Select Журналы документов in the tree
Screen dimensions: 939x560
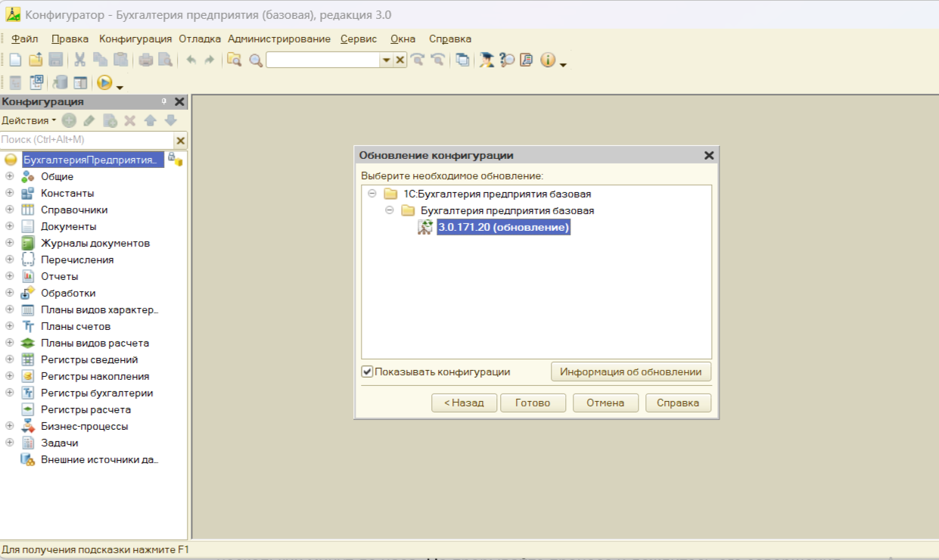click(95, 243)
